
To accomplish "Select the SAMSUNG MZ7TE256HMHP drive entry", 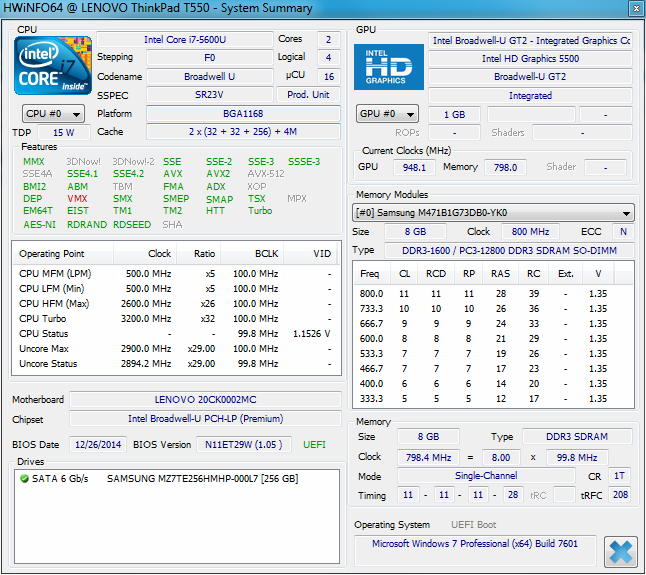I will tap(202, 479).
